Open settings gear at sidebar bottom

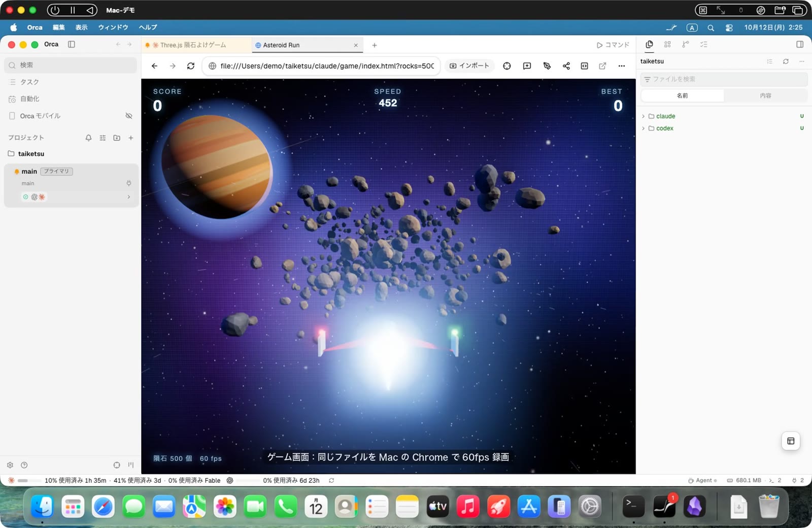[x=10, y=465]
